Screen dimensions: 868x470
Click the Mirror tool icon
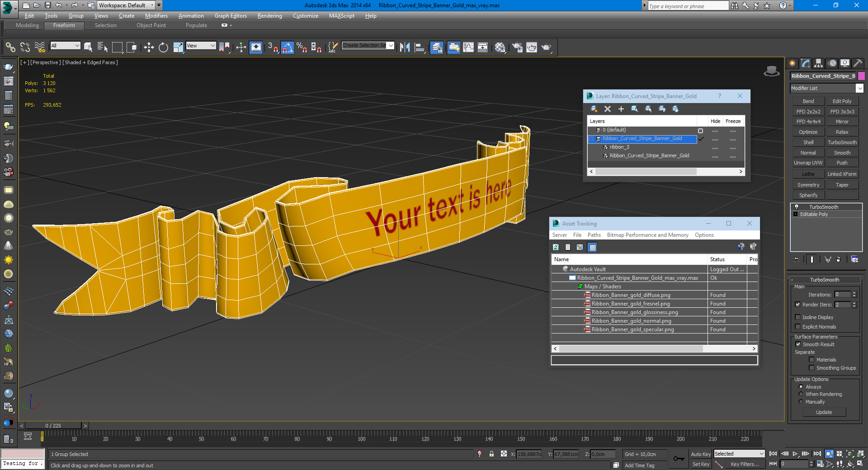point(405,47)
